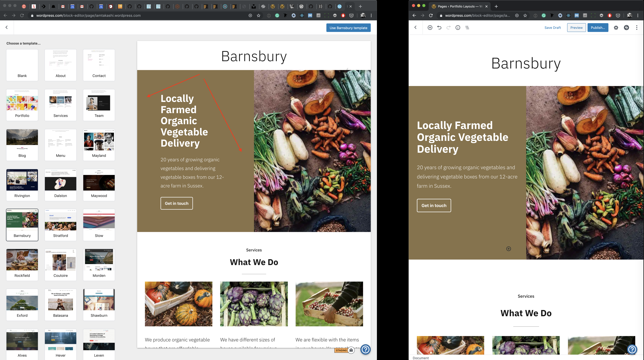Click the Preview button

[576, 28]
